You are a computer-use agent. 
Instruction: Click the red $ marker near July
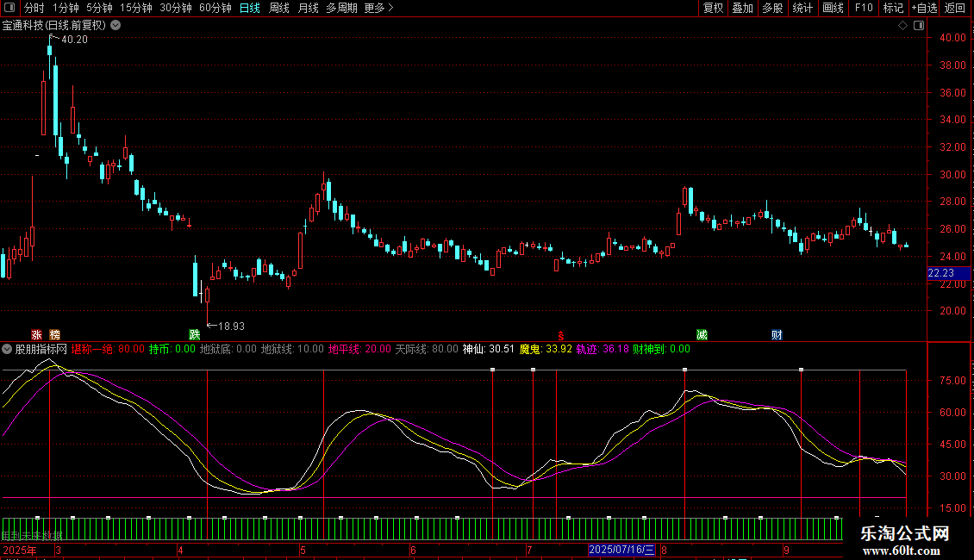coord(560,335)
